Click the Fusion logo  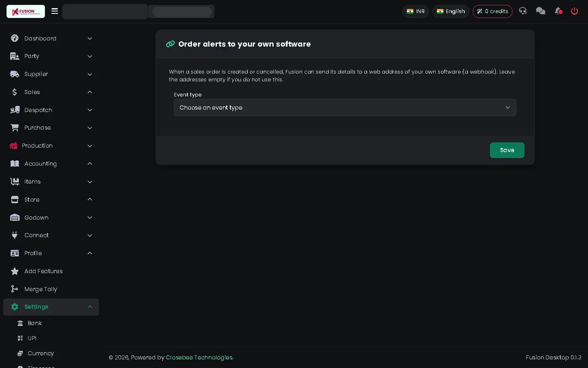pos(26,11)
